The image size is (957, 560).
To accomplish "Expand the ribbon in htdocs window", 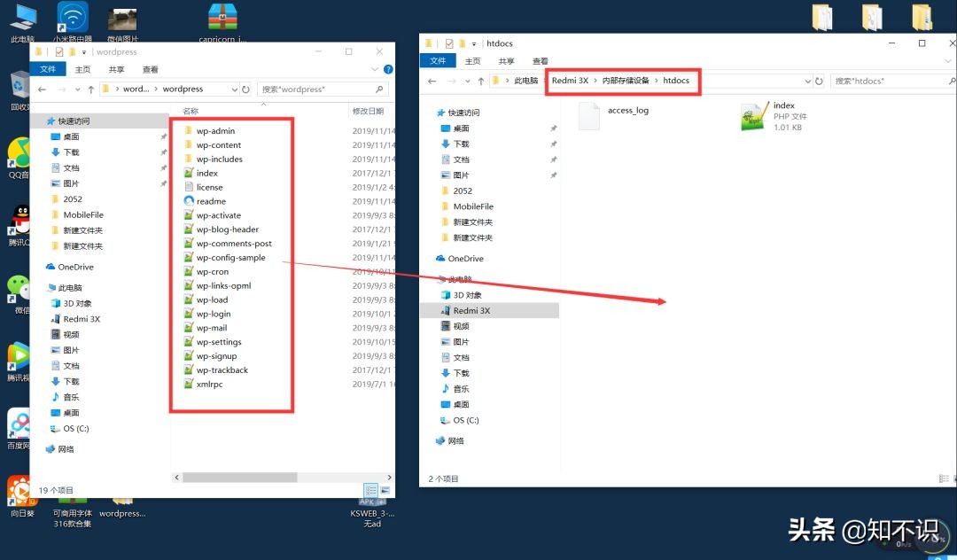I will tap(948, 61).
